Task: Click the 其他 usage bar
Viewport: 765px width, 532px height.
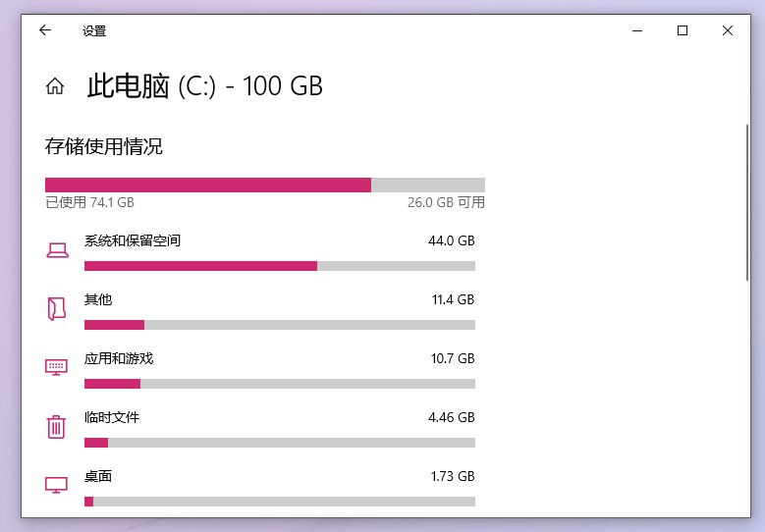Action: [x=280, y=325]
